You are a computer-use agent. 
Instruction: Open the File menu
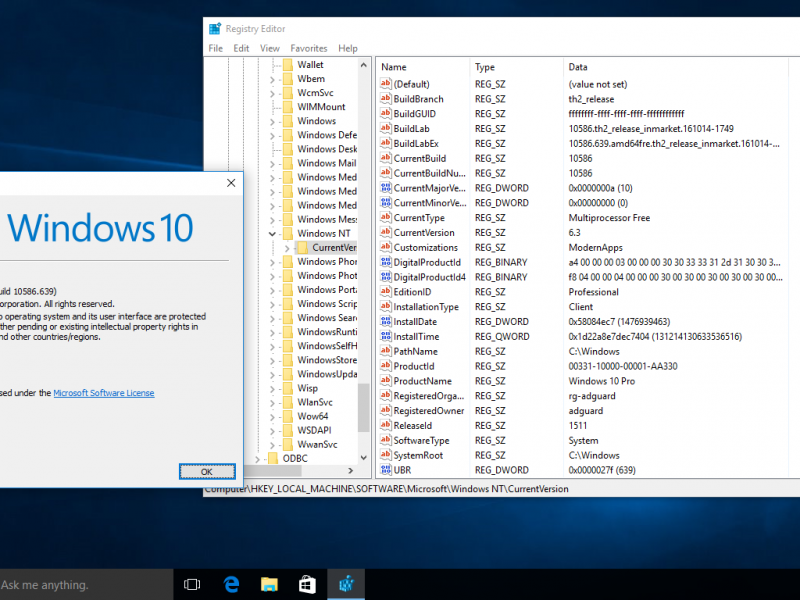[x=215, y=48]
